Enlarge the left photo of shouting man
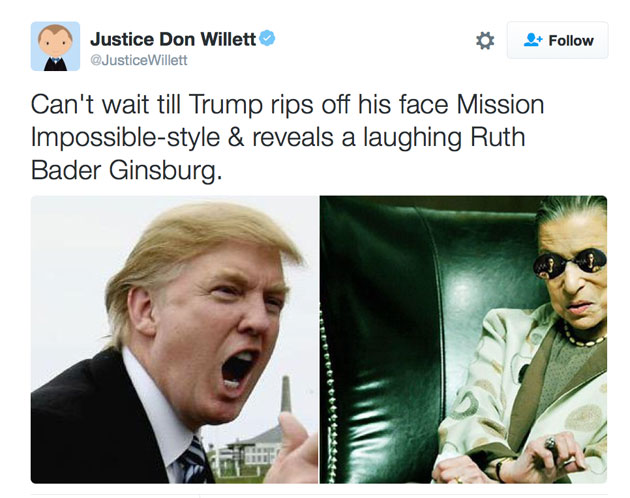 (174, 339)
